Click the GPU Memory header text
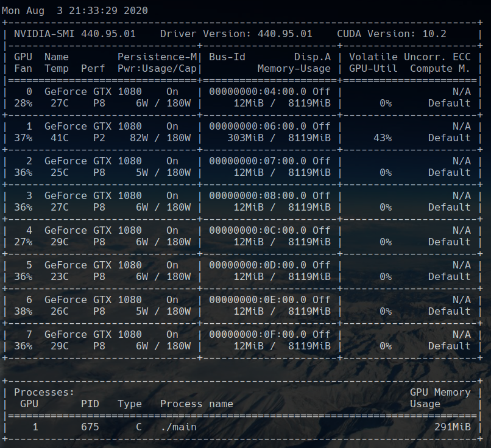 (x=440, y=393)
